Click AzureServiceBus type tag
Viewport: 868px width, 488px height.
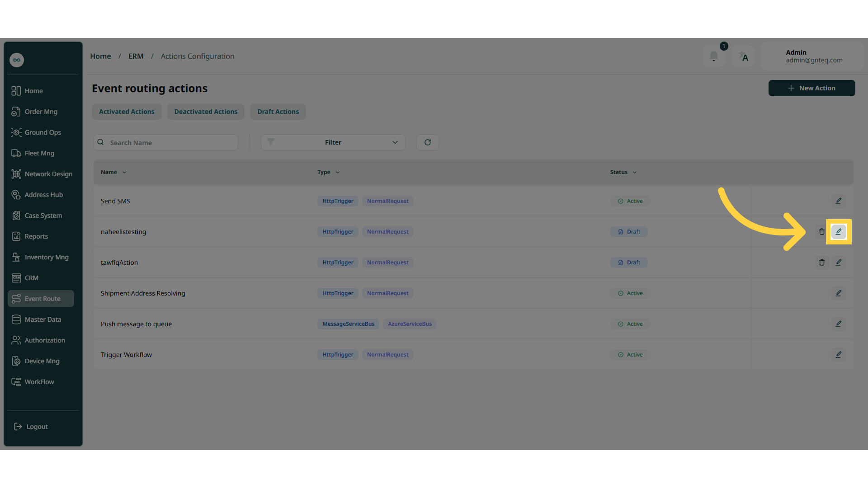[x=410, y=324]
